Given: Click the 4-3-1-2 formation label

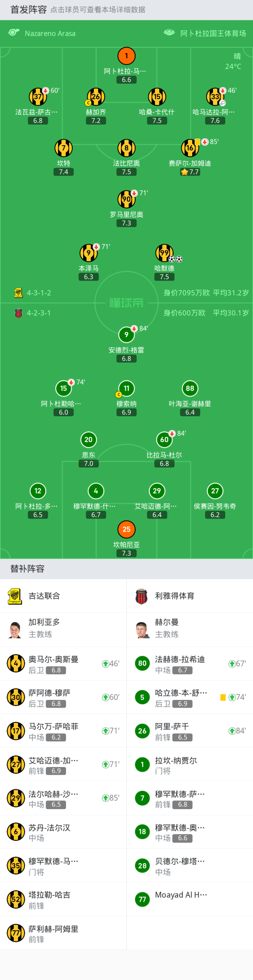Looking at the screenshot, I should point(39,293).
